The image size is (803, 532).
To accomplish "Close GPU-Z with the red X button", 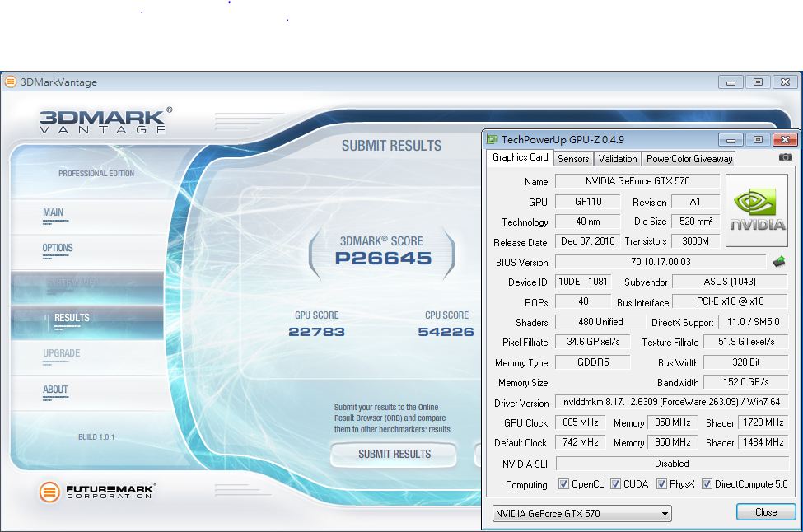I will (x=785, y=139).
